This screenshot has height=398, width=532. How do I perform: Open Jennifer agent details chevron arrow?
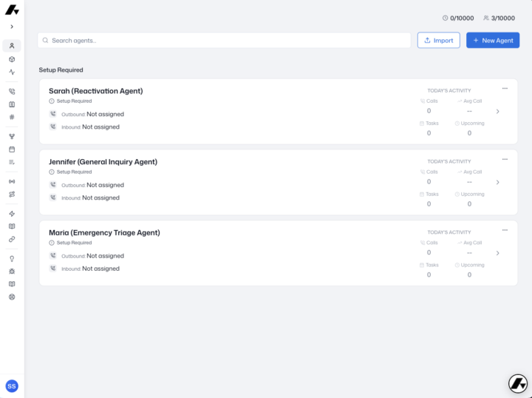498,183
